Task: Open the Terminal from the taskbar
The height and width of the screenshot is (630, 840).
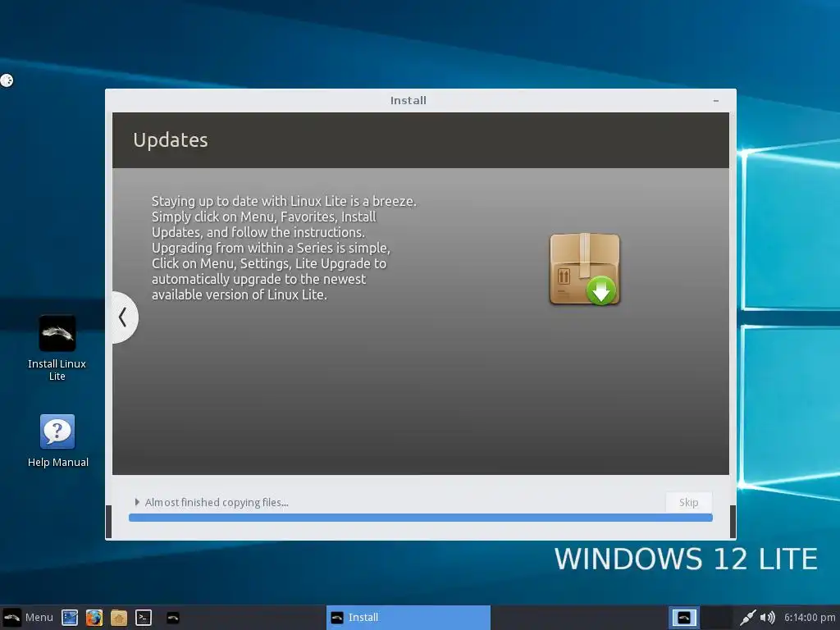Action: pos(144,618)
